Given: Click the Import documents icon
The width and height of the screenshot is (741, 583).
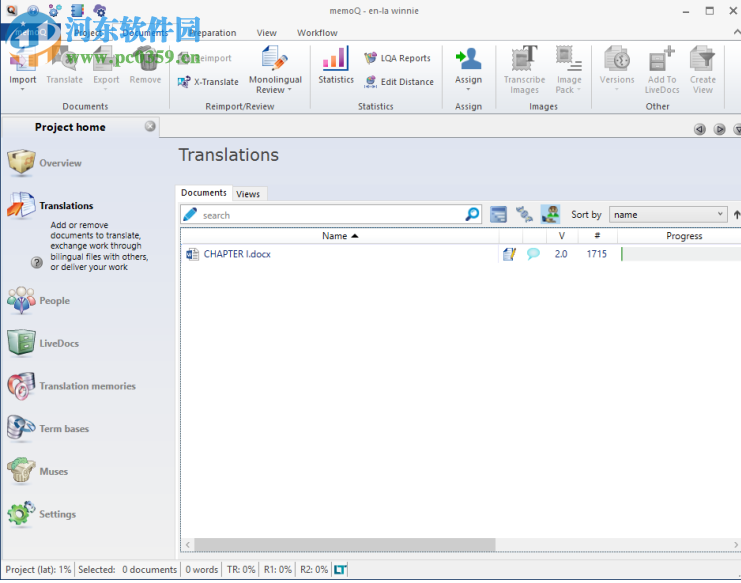Looking at the screenshot, I should click(22, 60).
